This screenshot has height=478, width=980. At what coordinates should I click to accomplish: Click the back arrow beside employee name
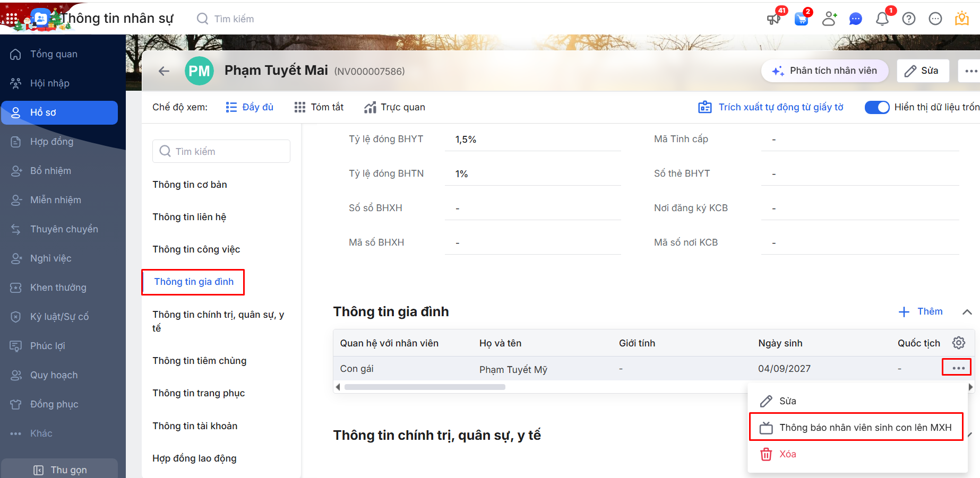pyautogui.click(x=164, y=71)
